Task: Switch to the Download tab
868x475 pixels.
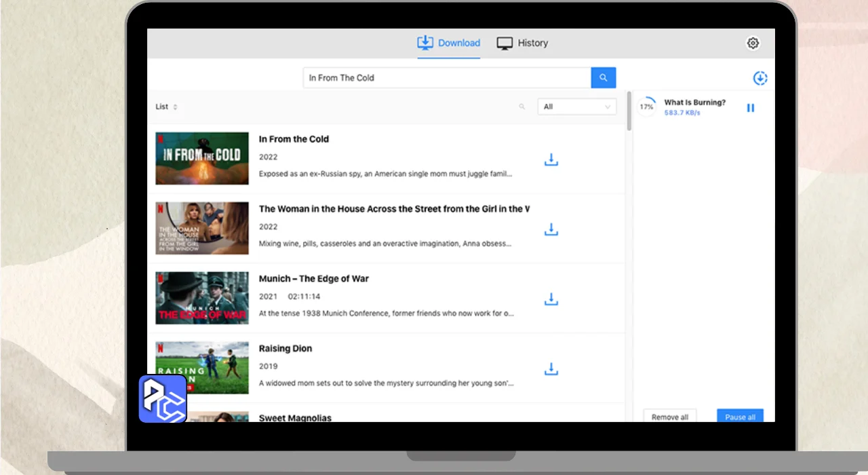Action: [x=449, y=43]
